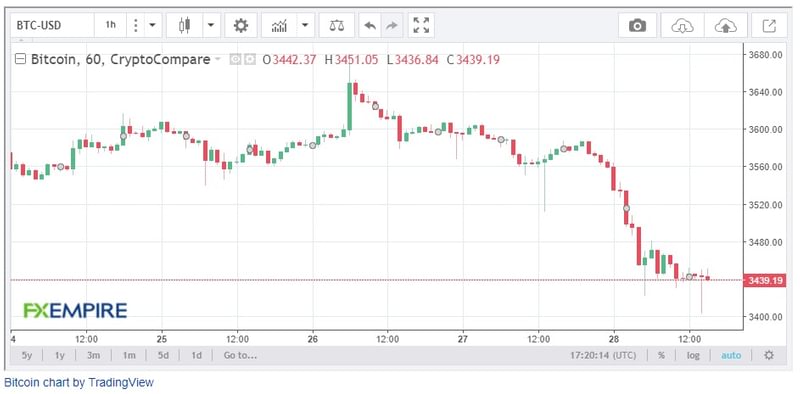Click the high value H3451.05 in legend
Screen dimensions: 800x394
coord(352,60)
